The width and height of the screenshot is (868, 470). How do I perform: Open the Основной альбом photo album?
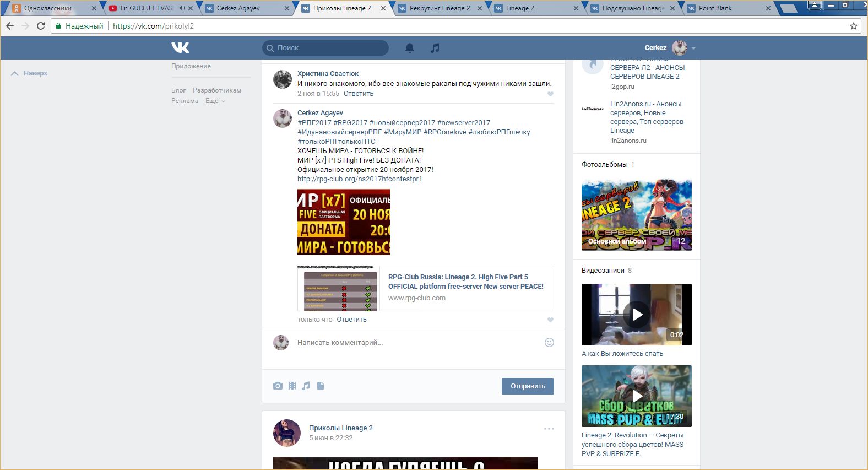coord(637,215)
